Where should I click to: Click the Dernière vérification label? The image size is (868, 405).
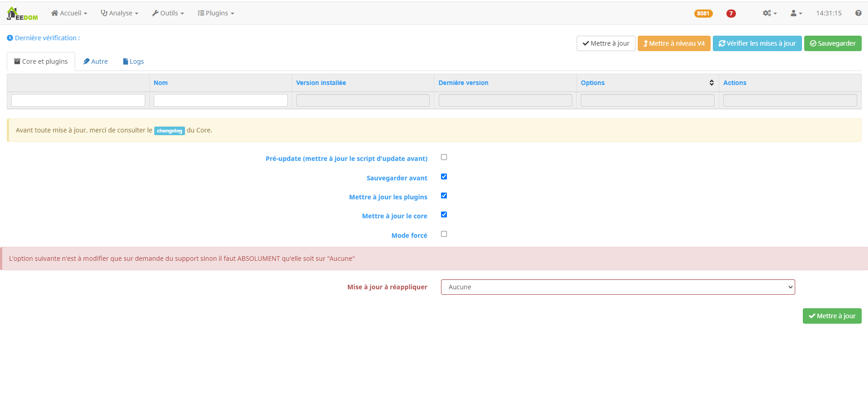[x=43, y=38]
